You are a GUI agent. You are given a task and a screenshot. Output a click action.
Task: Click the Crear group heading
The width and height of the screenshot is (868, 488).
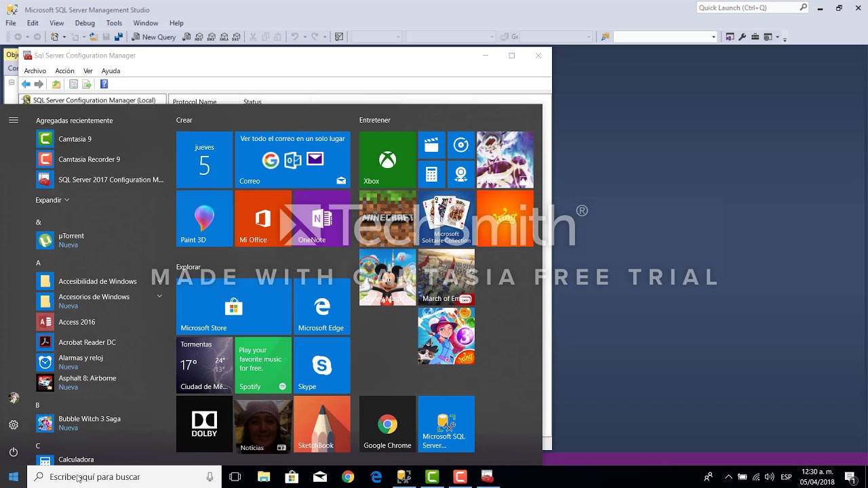pyautogui.click(x=184, y=120)
